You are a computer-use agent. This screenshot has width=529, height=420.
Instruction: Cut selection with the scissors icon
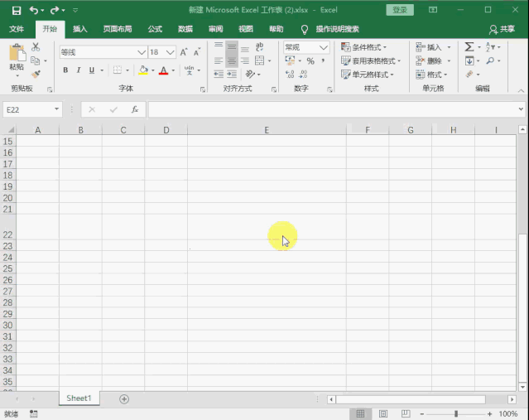tap(36, 46)
